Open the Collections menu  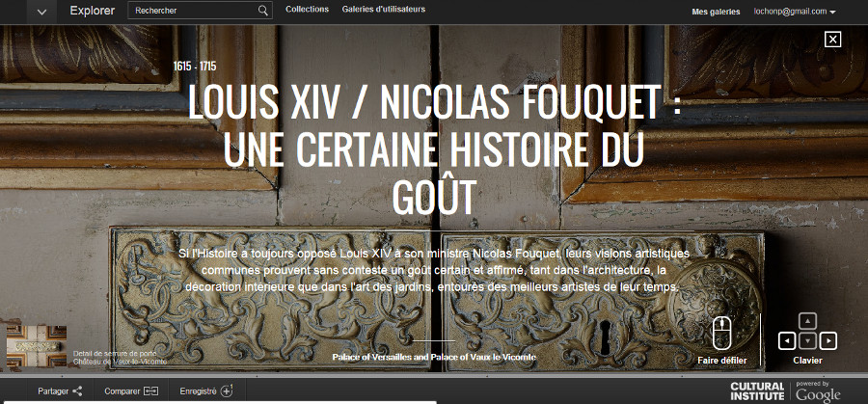[x=308, y=10]
